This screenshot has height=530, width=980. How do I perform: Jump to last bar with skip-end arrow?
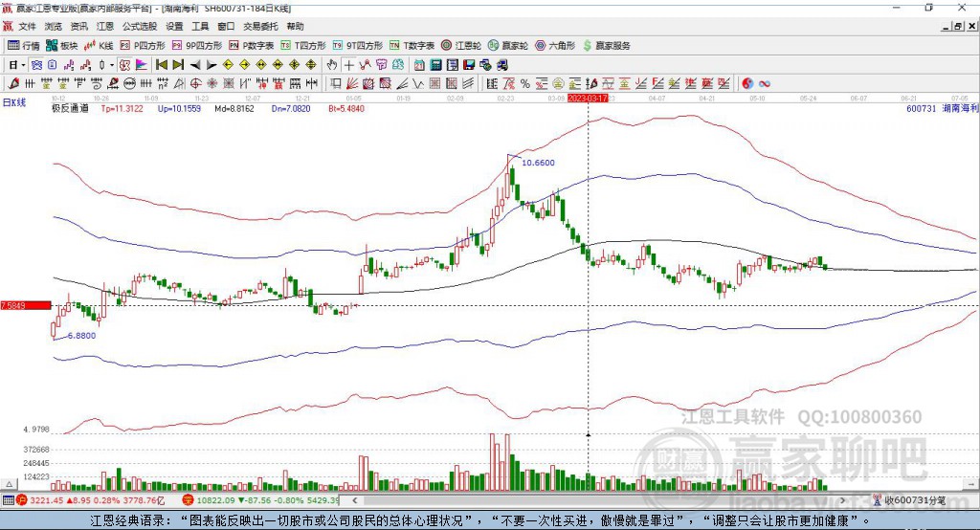coord(178,65)
